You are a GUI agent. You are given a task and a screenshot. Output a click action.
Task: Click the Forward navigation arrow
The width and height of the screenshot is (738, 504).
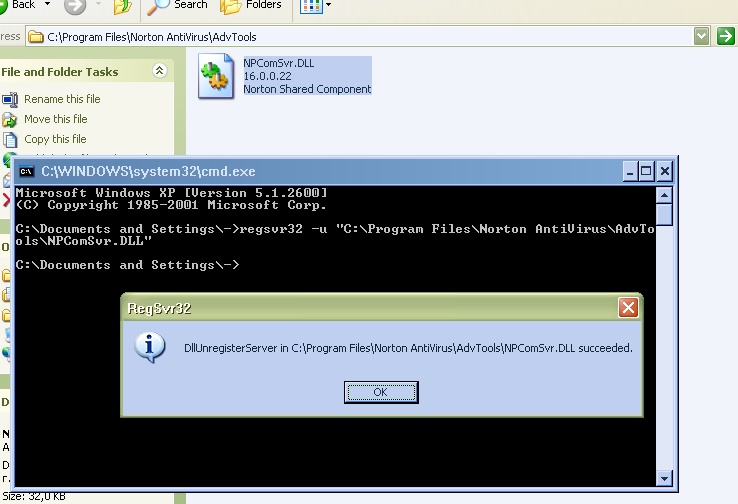tap(75, 6)
